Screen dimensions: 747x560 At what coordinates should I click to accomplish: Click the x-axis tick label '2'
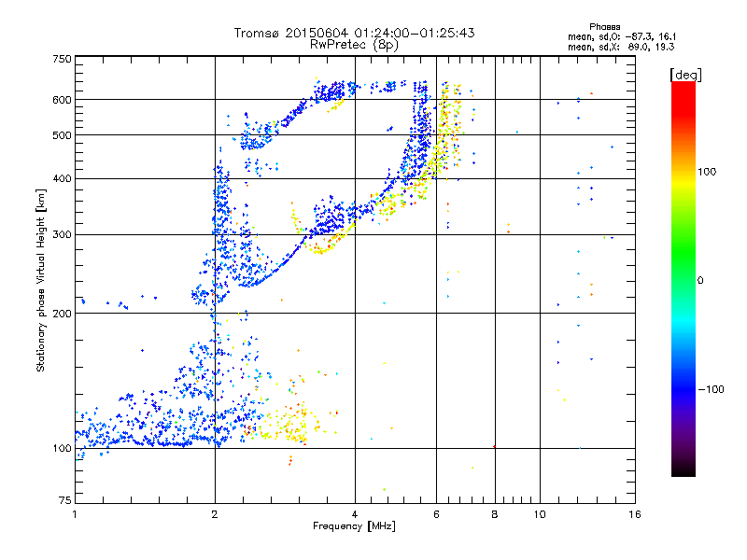(x=215, y=514)
